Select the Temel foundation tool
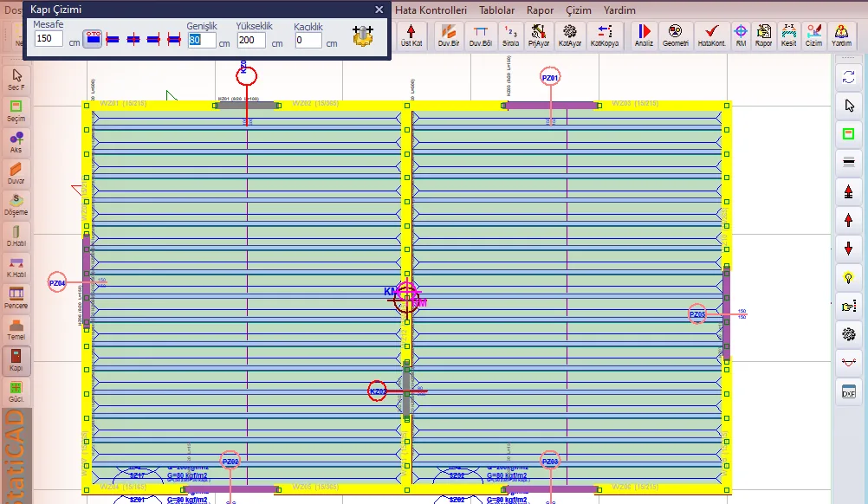 tap(16, 329)
